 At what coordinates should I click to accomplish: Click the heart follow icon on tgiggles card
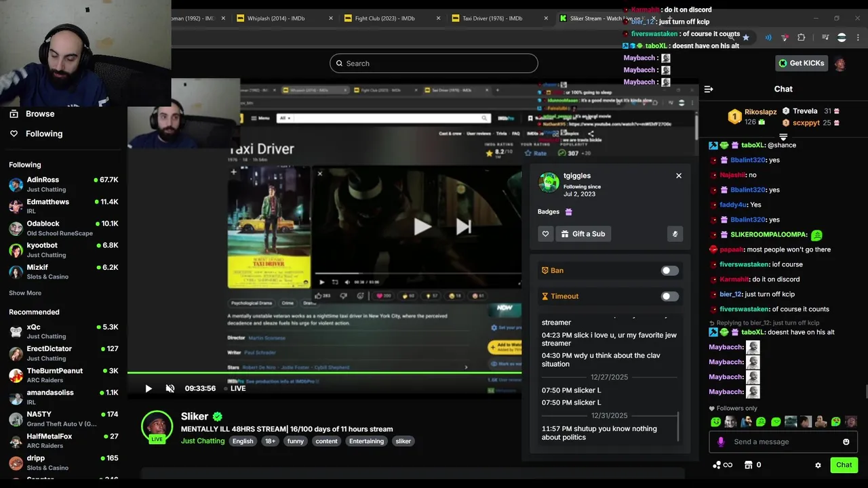(x=545, y=234)
